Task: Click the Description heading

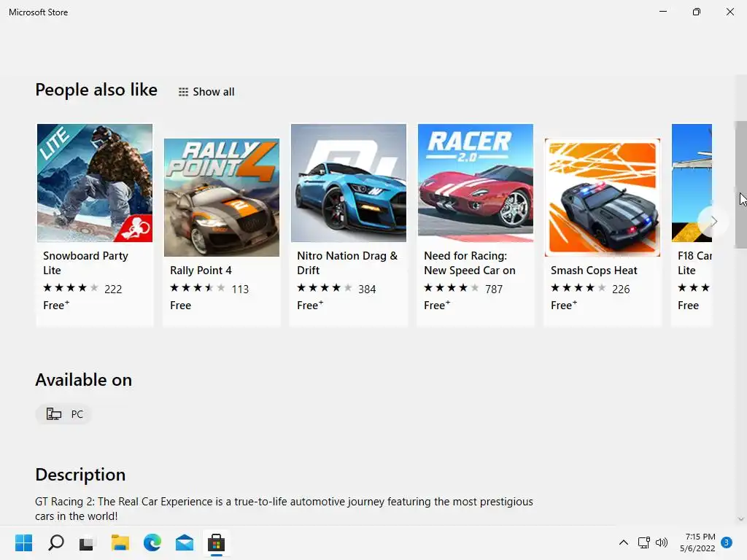Action: [x=80, y=475]
